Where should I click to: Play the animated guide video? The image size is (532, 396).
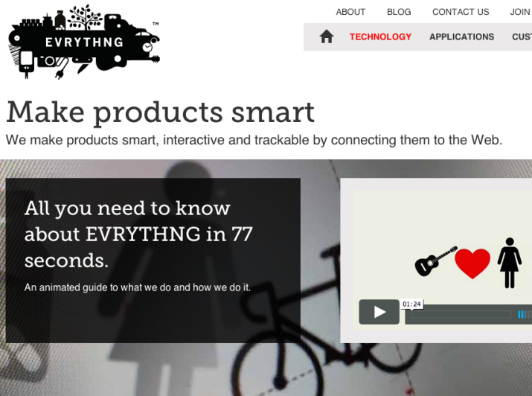(379, 312)
